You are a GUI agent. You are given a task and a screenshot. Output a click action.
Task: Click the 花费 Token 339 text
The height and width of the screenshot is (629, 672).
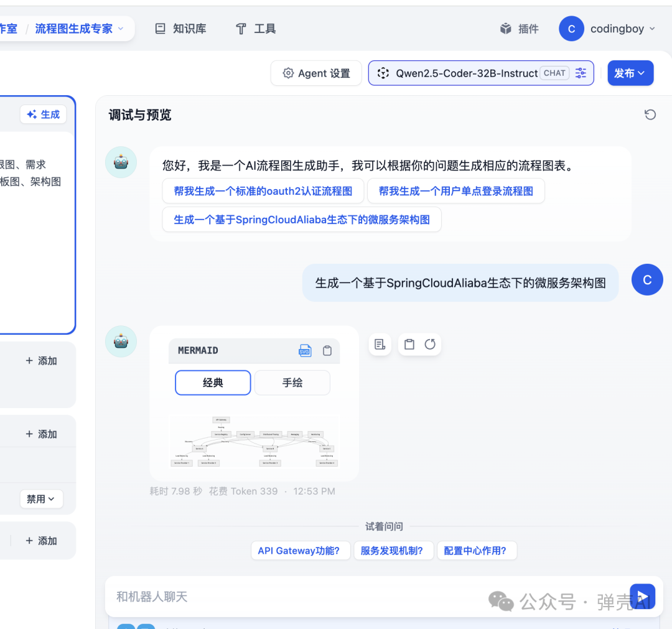point(243,491)
